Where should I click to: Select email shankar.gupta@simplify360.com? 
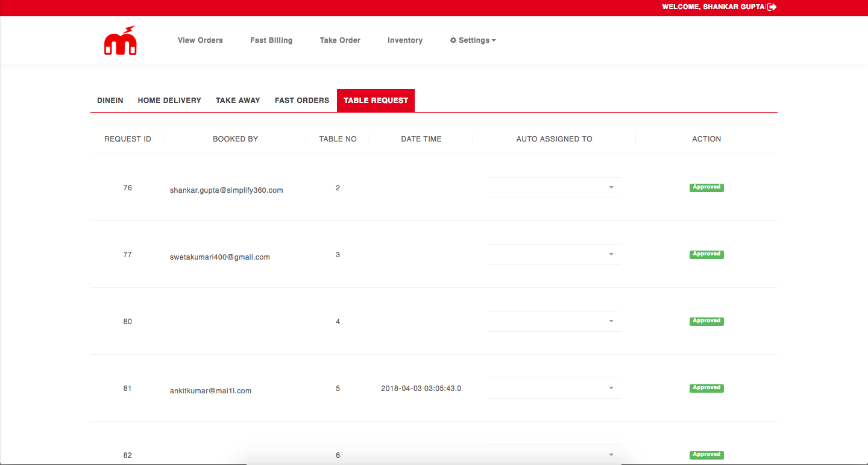click(227, 190)
